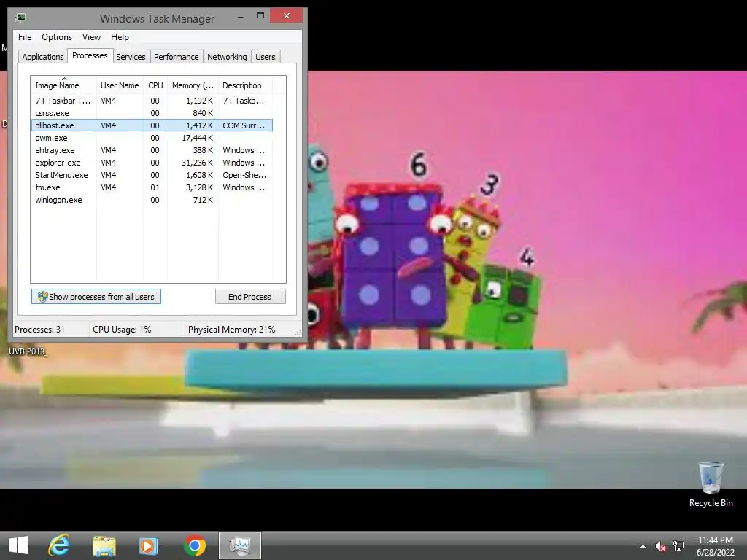747x560 pixels.
Task: Switch to the Networking tab
Action: coord(227,57)
